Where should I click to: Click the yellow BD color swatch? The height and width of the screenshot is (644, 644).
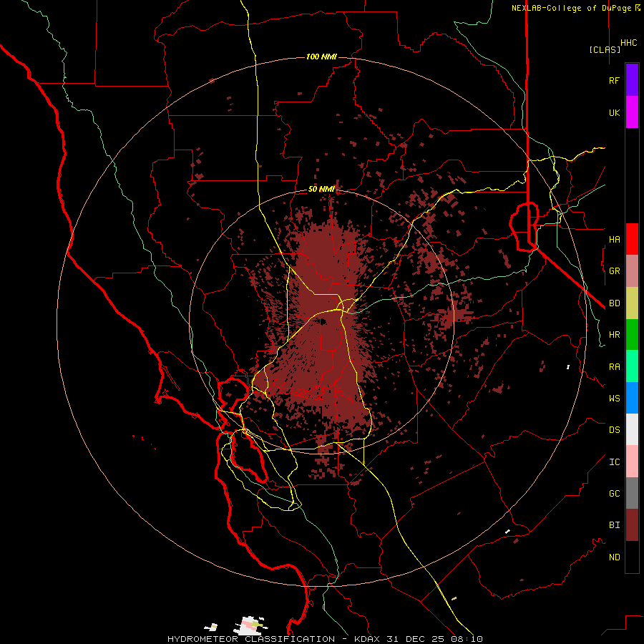coord(632,303)
